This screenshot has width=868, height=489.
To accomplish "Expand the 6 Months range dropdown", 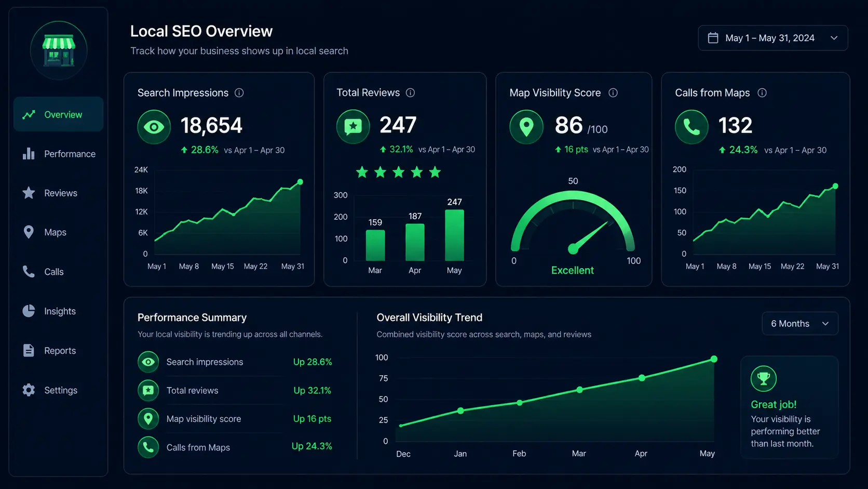I will pos(800,324).
